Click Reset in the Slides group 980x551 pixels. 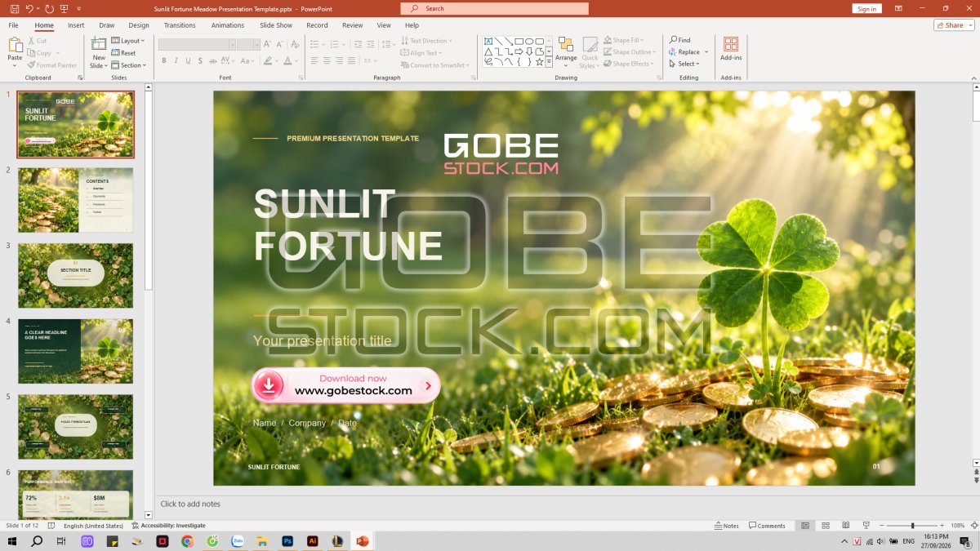[123, 53]
